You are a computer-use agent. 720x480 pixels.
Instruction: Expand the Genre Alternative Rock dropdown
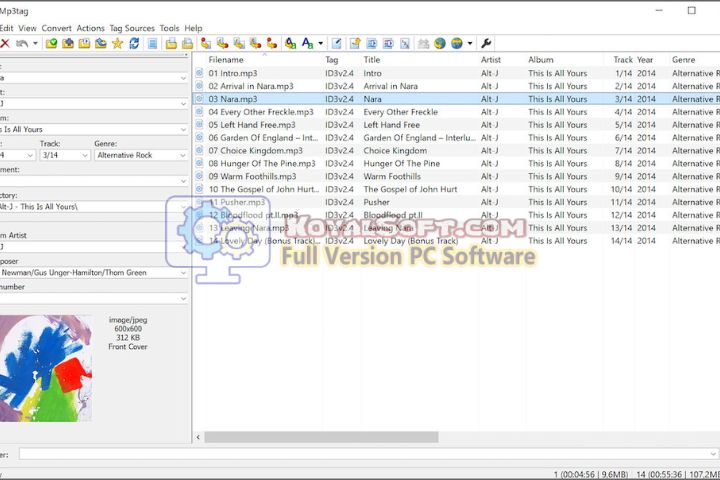(x=182, y=155)
